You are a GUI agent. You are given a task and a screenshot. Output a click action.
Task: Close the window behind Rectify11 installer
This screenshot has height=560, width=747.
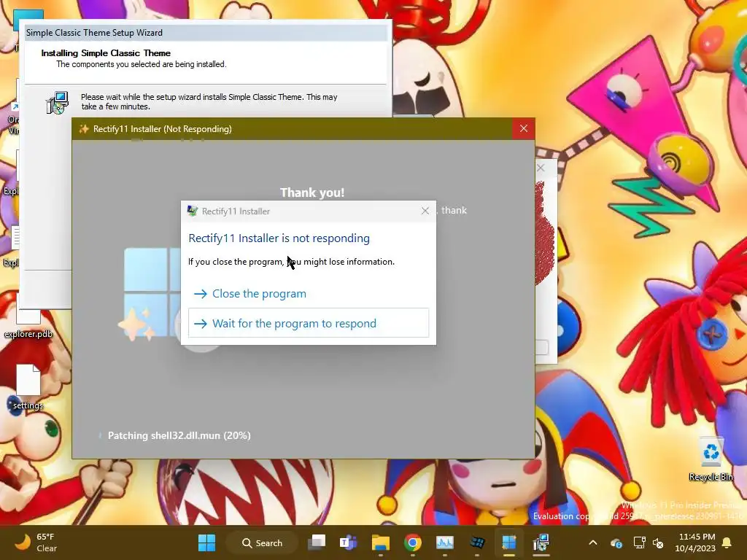[x=541, y=168]
